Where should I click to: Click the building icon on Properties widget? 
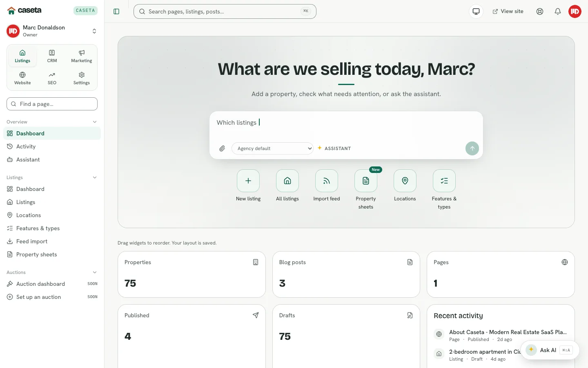256,262
